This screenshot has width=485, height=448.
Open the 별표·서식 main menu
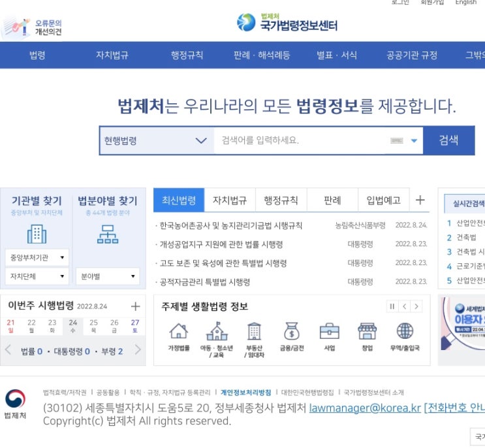(x=337, y=55)
